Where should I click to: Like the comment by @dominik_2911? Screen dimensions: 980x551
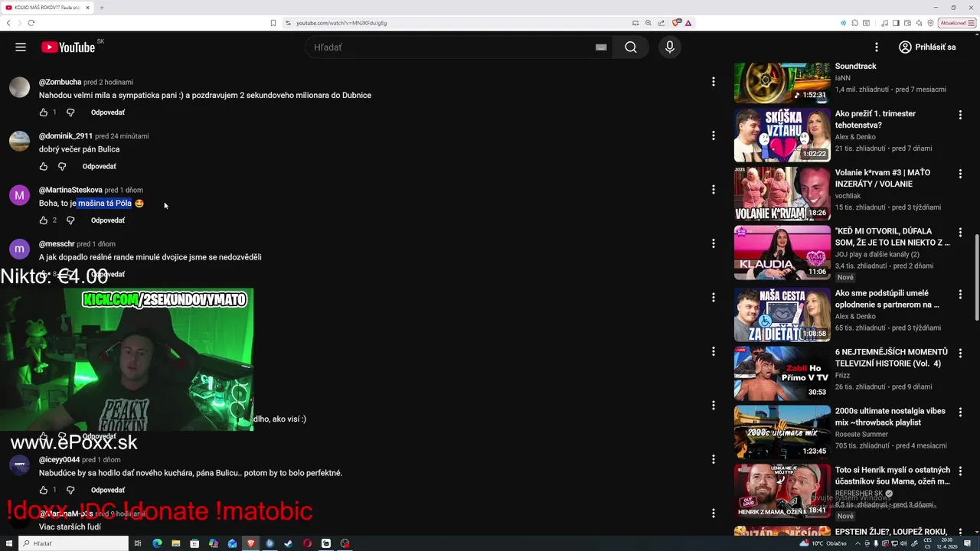point(43,166)
